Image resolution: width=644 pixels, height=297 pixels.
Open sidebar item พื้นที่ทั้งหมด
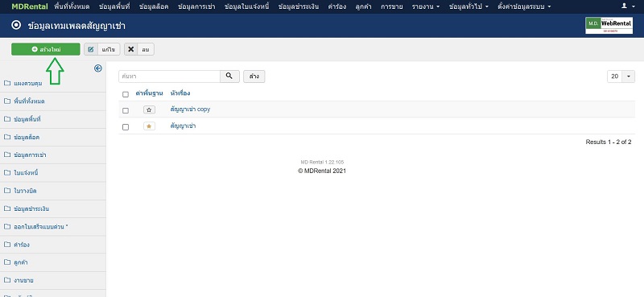coord(29,101)
